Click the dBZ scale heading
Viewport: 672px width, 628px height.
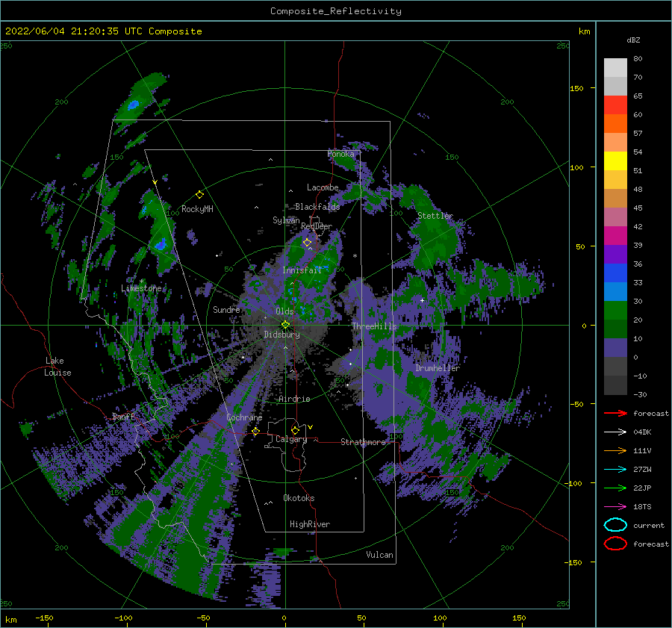[x=633, y=40]
